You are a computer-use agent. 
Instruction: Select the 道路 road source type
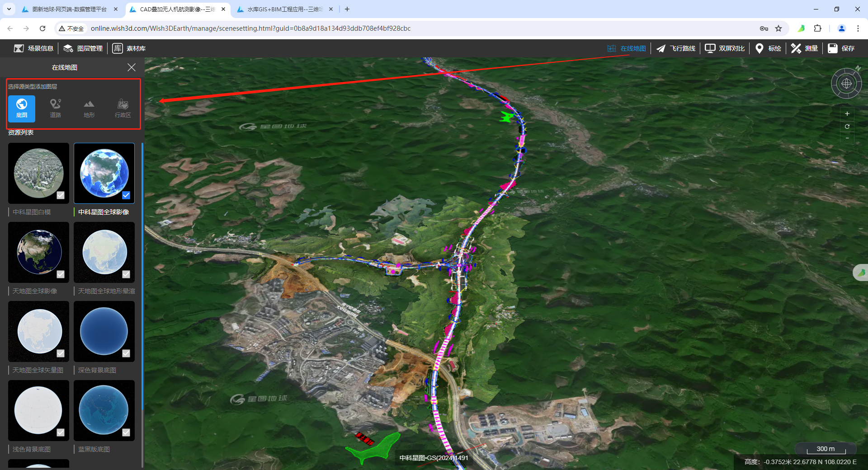55,109
